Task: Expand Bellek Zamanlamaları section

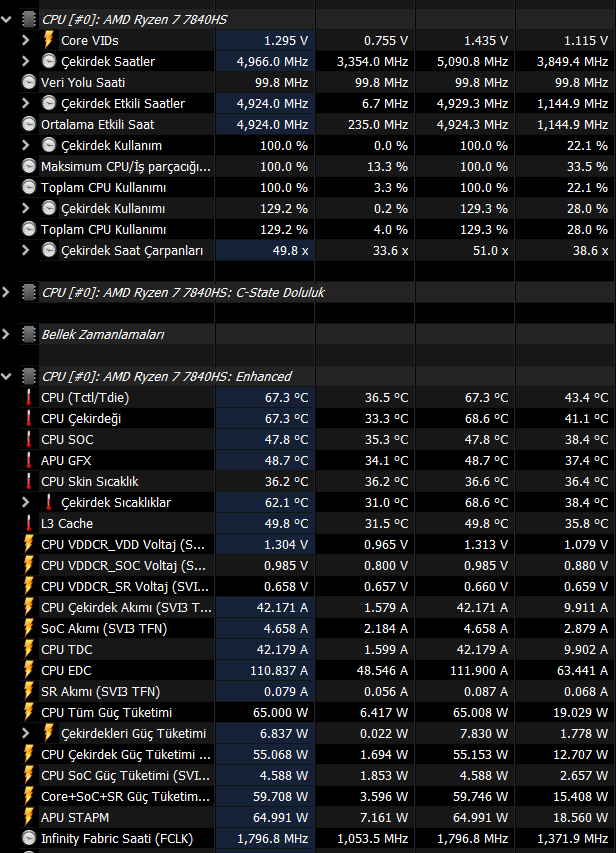Action: point(6,334)
